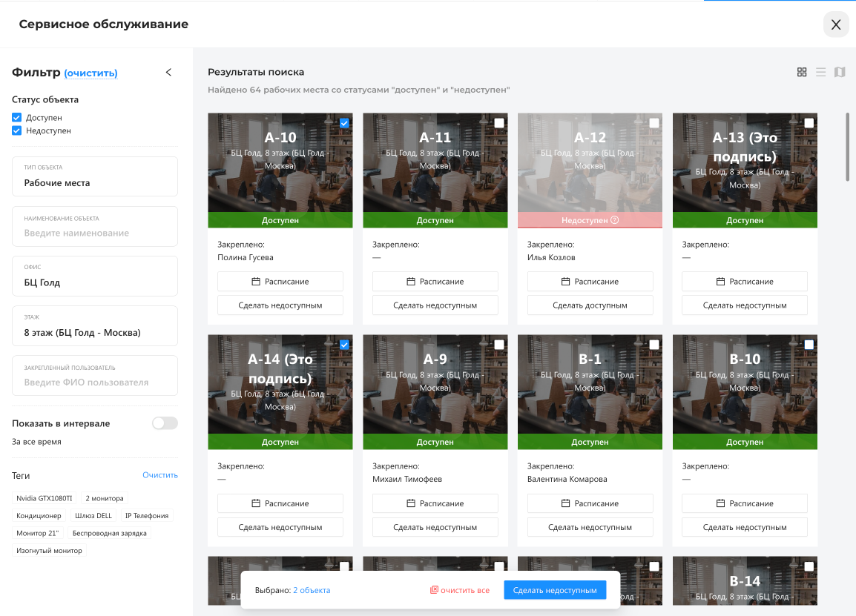This screenshot has height=616, width=856.
Task: Uncheck the Недоступен status checkbox
Action: click(x=17, y=130)
